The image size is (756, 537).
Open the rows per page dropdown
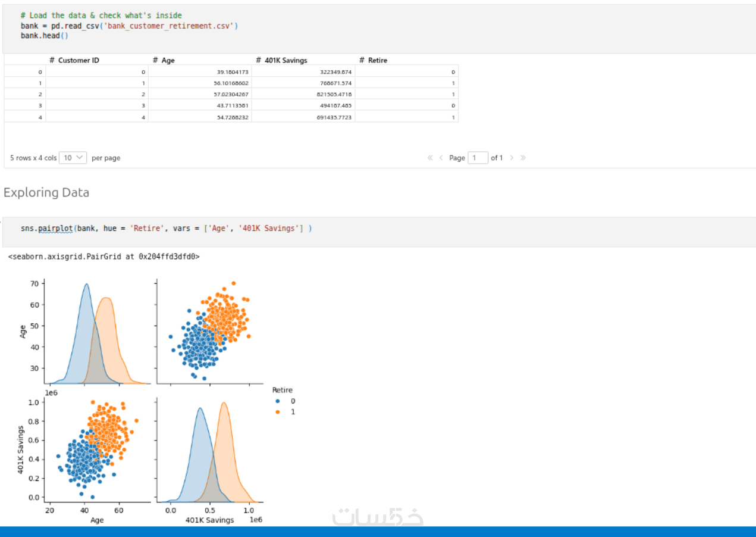tap(73, 158)
